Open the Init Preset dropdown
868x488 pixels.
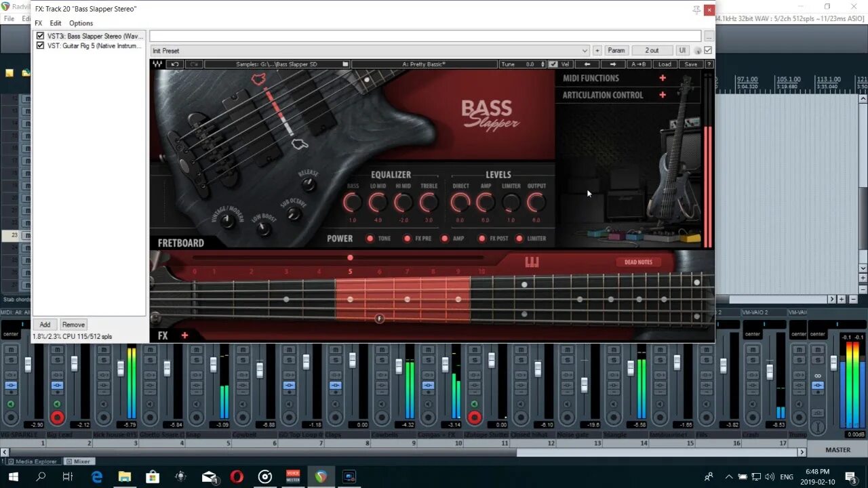click(x=370, y=51)
